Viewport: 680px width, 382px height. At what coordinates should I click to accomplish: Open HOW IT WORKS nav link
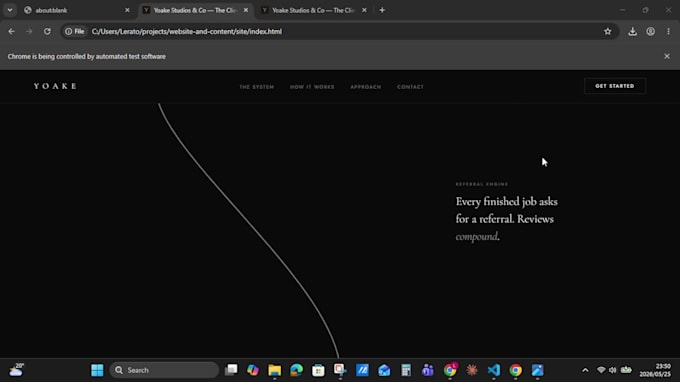[x=312, y=87]
